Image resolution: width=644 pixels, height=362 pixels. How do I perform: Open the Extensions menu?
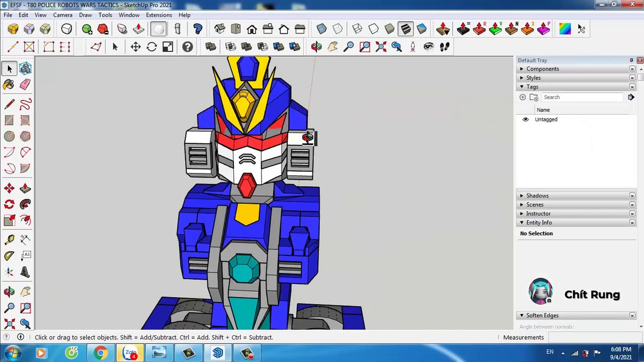[159, 15]
